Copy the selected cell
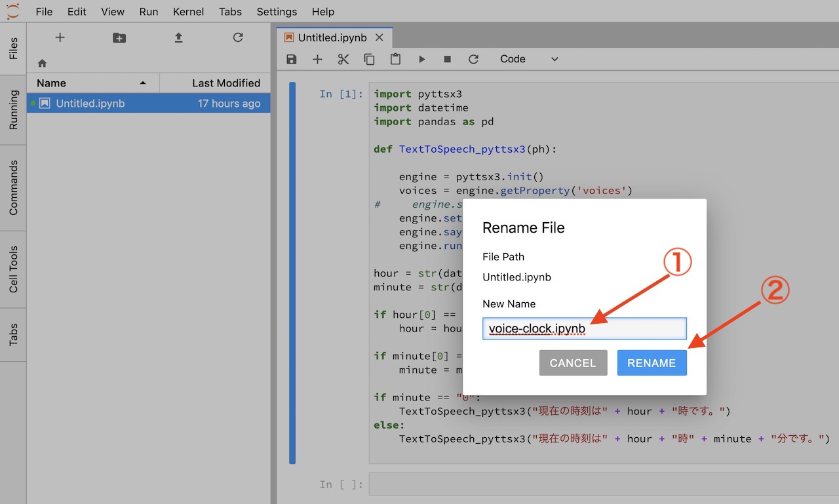The width and height of the screenshot is (839, 504). 370,59
